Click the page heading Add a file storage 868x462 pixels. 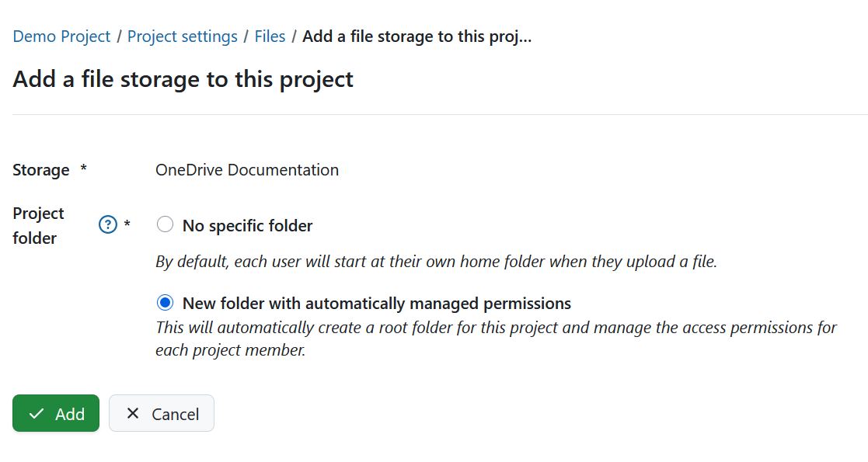[x=182, y=78]
